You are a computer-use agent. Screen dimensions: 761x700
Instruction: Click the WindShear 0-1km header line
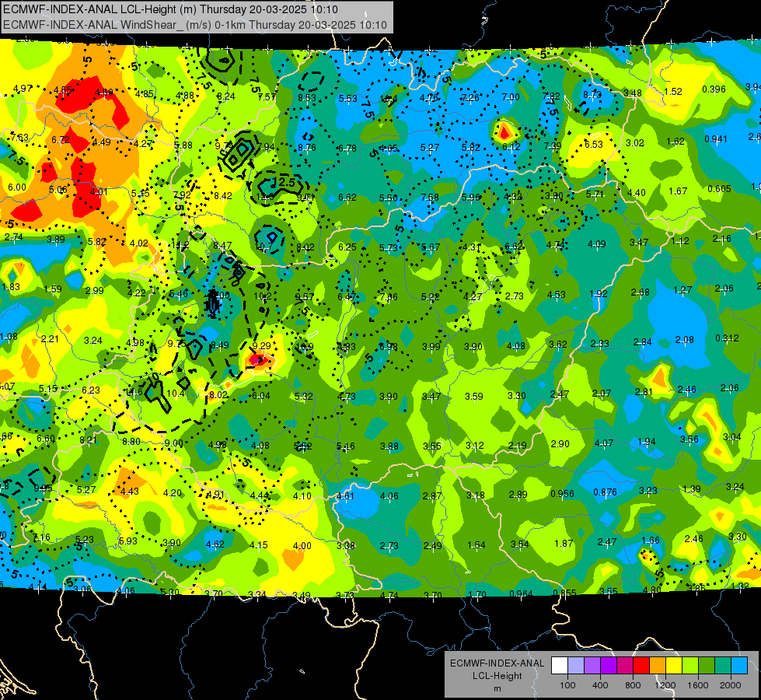195,25
